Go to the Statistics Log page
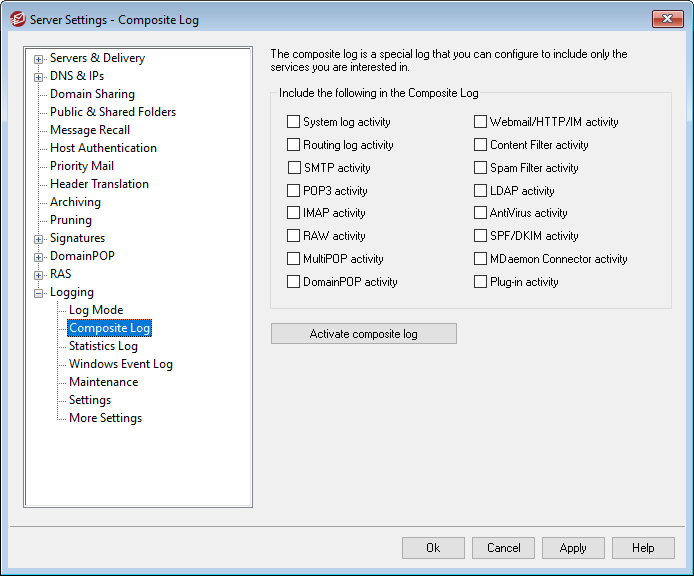The height and width of the screenshot is (576, 694). 103,346
